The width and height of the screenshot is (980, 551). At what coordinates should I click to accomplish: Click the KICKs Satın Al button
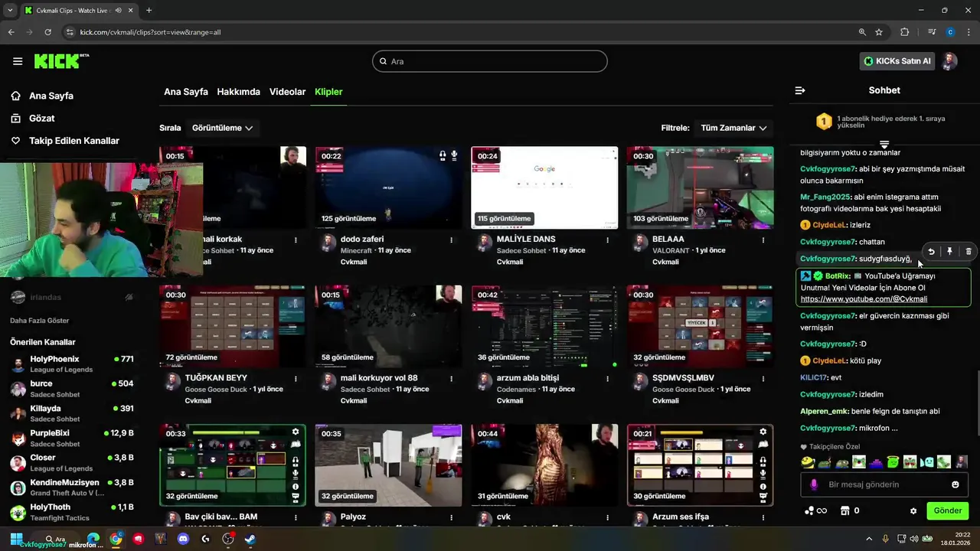[x=898, y=61]
